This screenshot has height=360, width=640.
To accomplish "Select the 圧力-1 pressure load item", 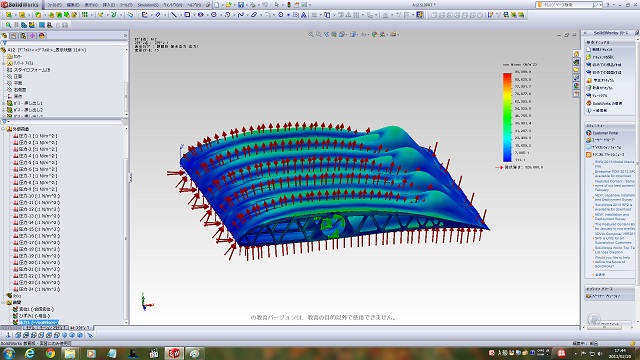I will click(38, 136).
